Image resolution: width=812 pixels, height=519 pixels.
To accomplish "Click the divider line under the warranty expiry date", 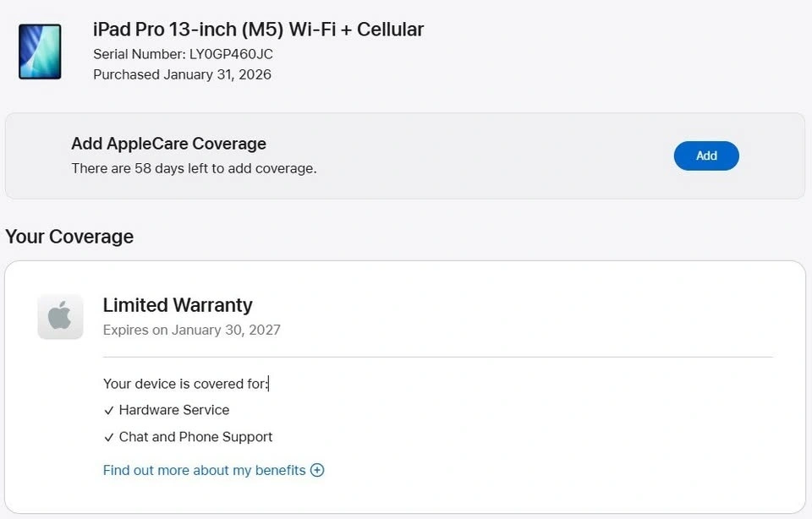I will pos(437,357).
